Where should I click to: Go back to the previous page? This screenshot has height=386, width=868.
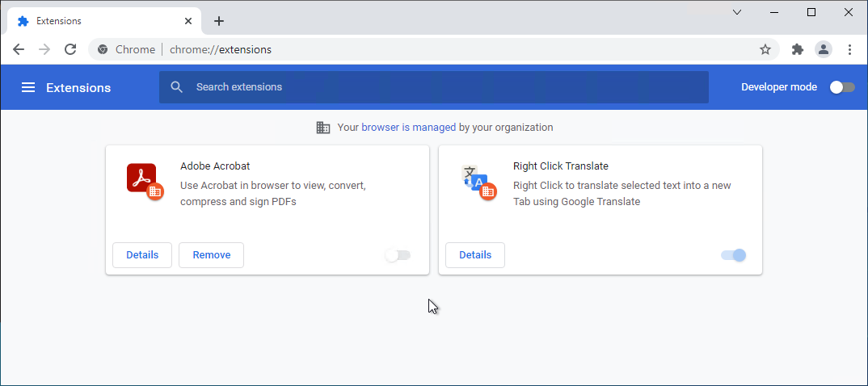(19, 49)
